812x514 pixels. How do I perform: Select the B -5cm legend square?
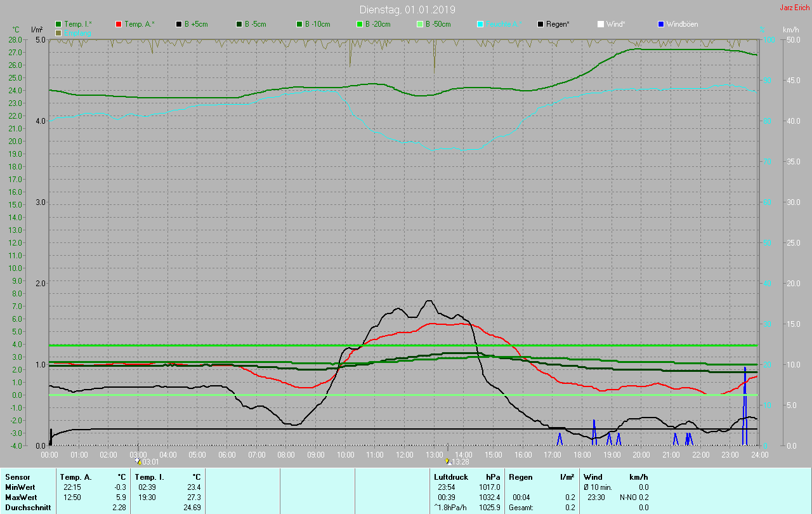(x=240, y=24)
